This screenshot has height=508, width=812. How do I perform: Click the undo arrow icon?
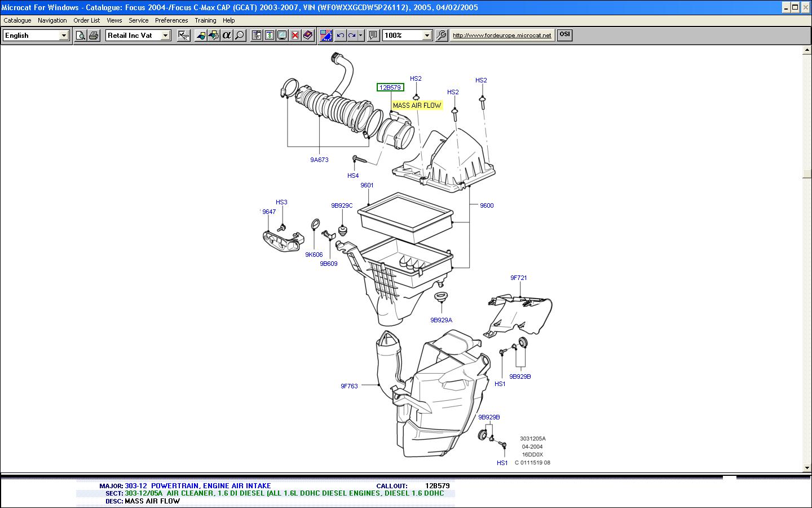tap(340, 36)
